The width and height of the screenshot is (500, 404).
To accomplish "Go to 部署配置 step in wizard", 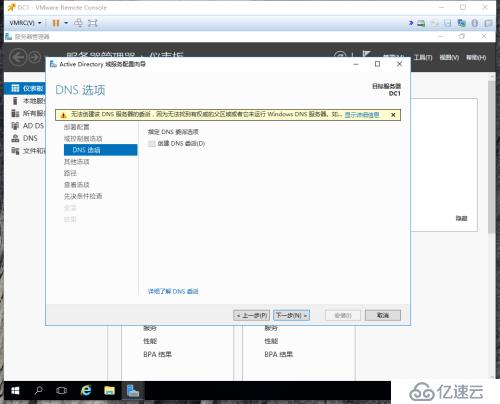I will click(76, 127).
